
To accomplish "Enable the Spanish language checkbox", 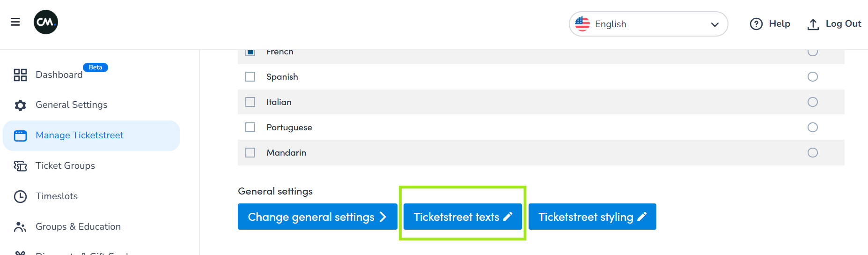I will click(x=250, y=77).
